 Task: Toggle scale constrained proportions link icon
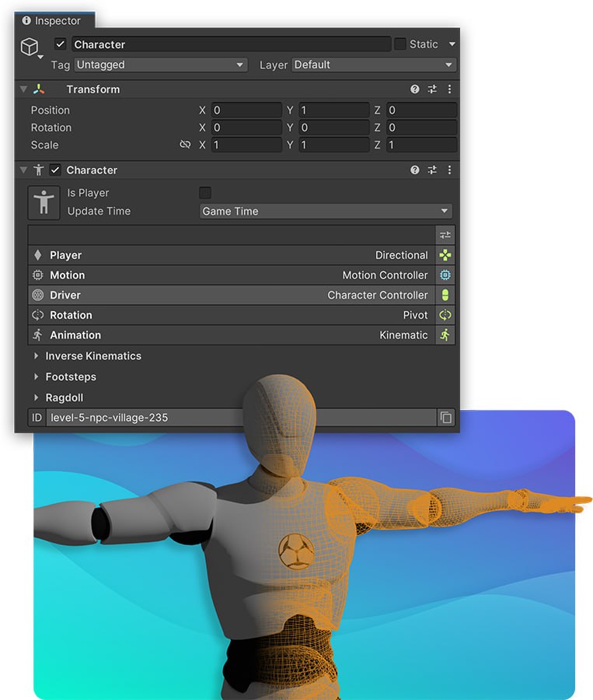click(x=185, y=145)
